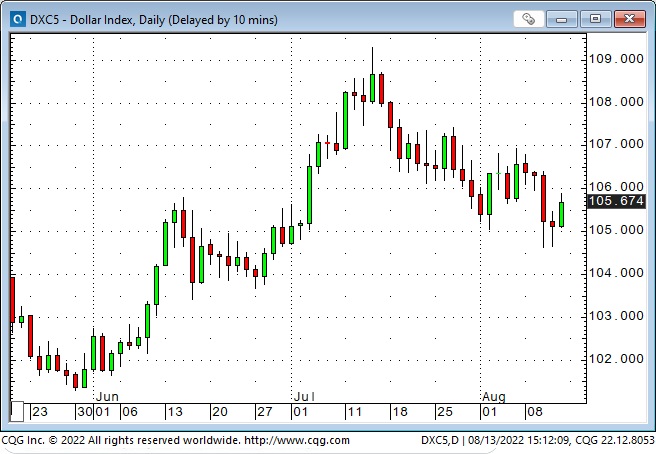This screenshot has height=454, width=656.
Task: Click the 109.000 price axis label
Action: pyautogui.click(x=616, y=59)
